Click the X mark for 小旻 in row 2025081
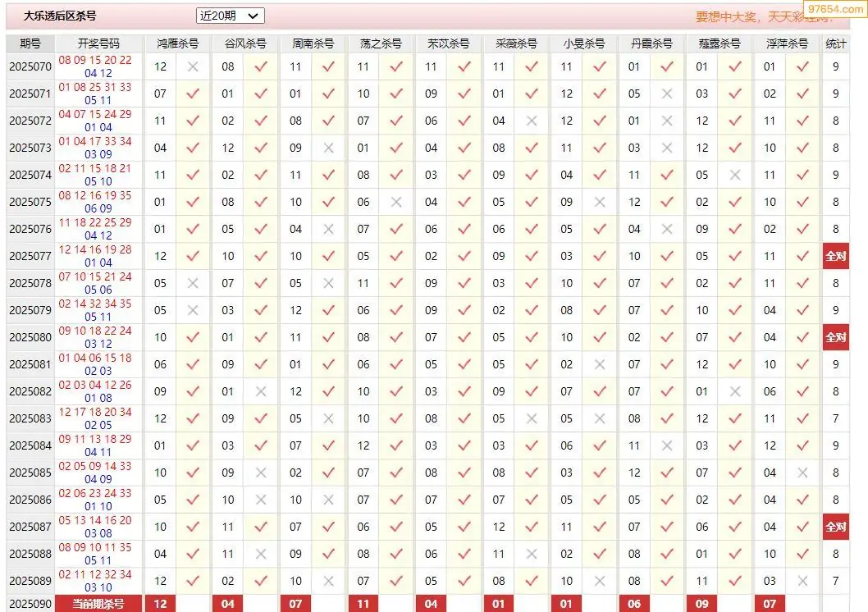Image resolution: width=868 pixels, height=612 pixels. tap(600, 364)
